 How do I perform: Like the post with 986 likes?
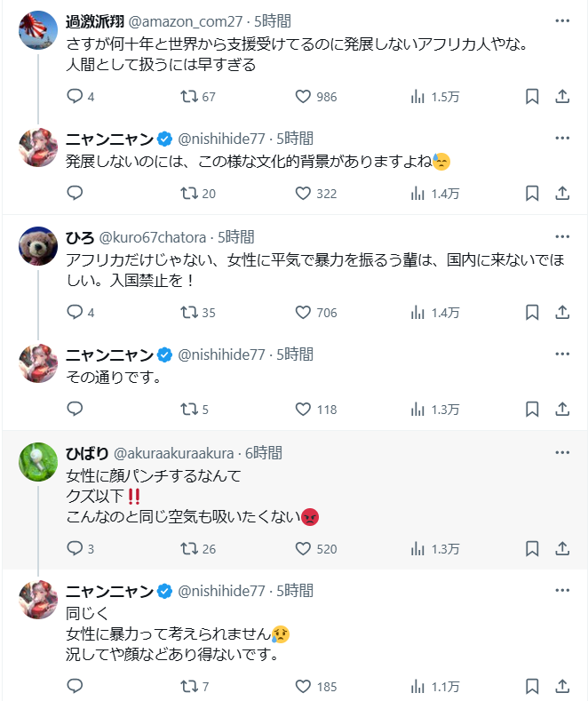tap(303, 97)
